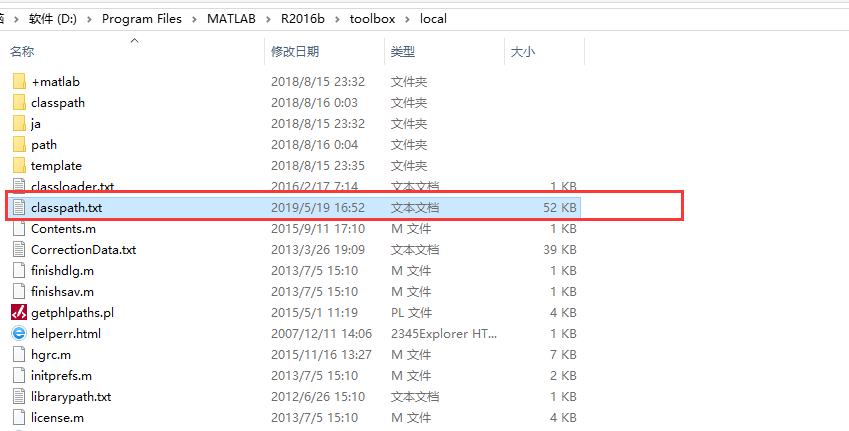
Task: Sort files by the 大小 column header
Action: [x=523, y=52]
